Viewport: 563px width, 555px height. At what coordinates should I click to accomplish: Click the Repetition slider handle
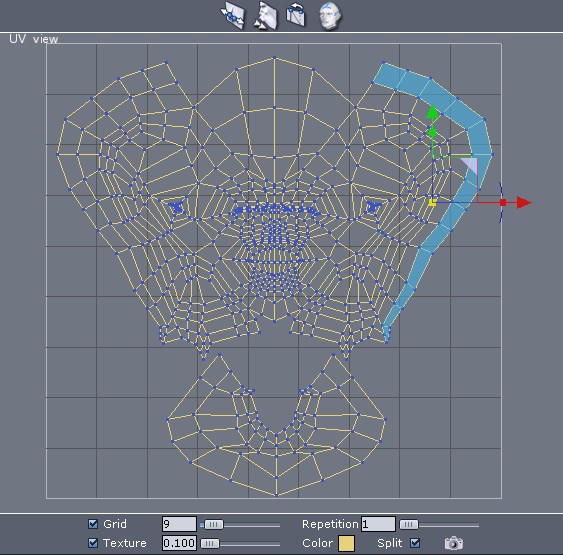tap(409, 525)
